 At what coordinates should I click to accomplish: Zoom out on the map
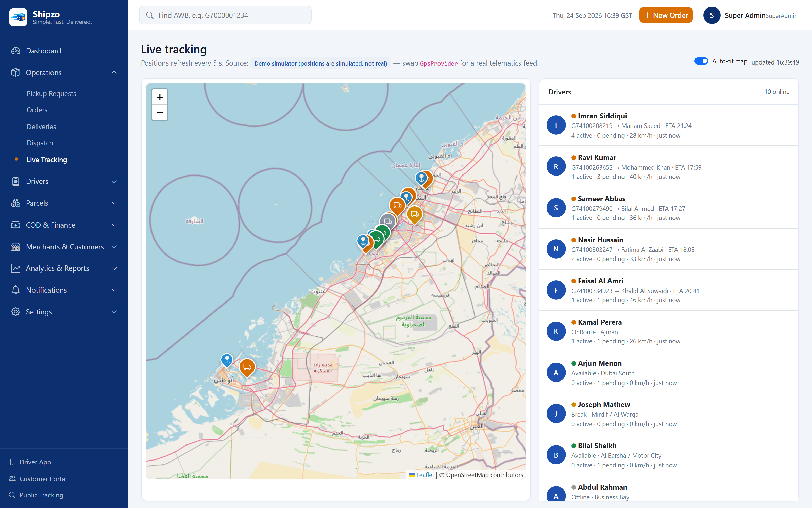click(x=160, y=113)
